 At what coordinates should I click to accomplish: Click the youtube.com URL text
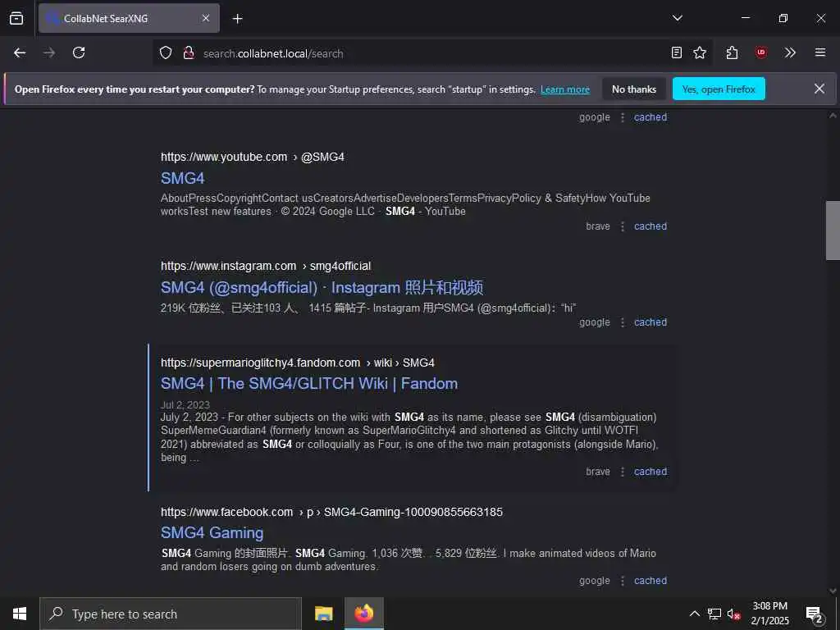click(224, 157)
